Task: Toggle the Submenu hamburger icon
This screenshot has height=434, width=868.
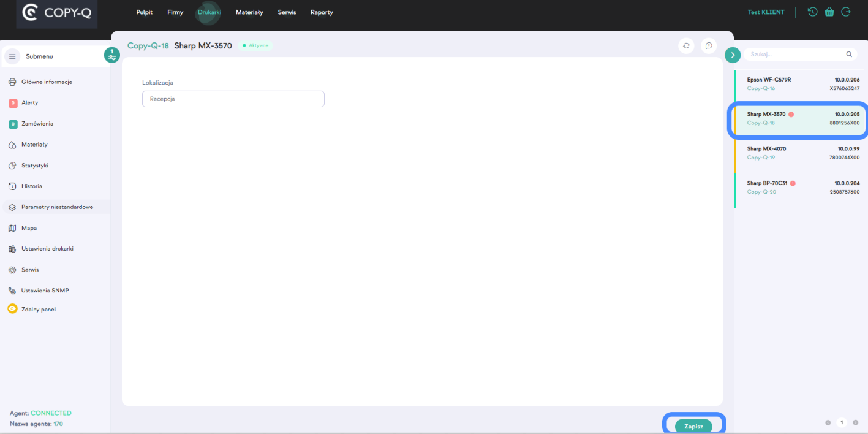Action: 12,56
